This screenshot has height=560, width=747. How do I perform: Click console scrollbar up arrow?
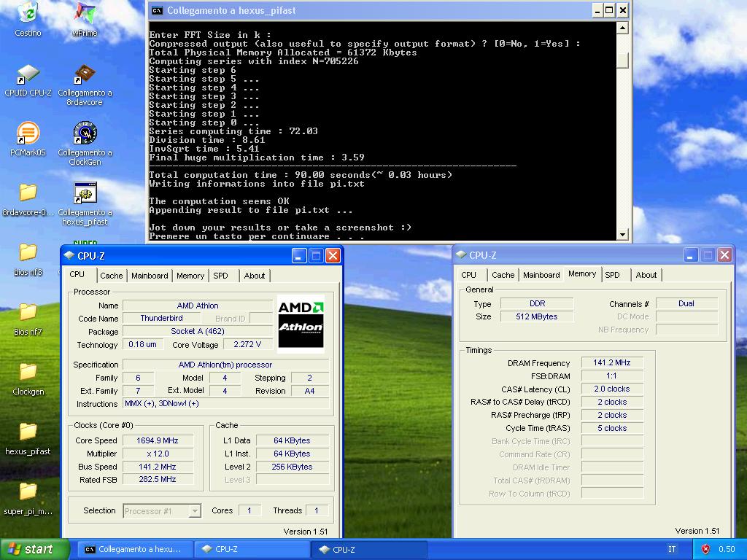coord(622,28)
